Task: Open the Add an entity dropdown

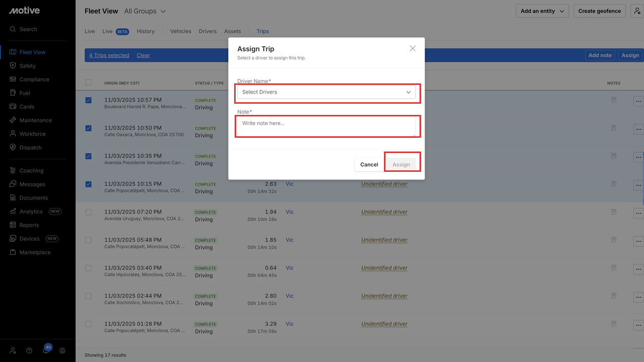Action: coord(542,11)
